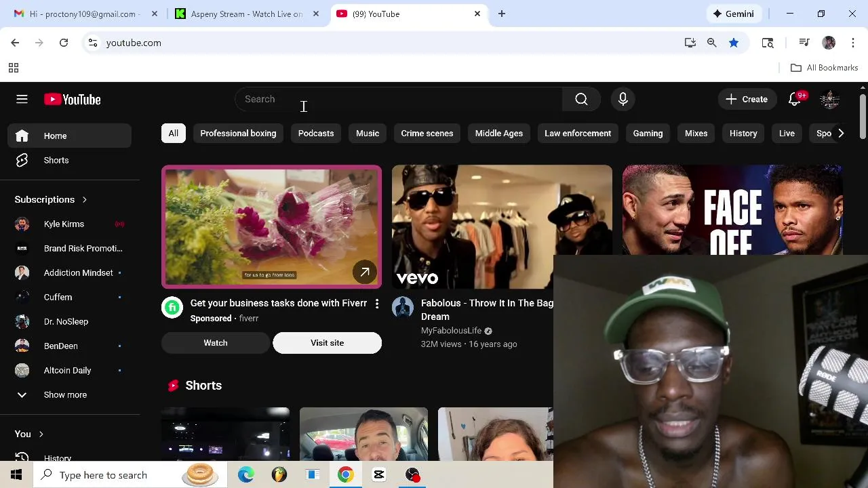Open Addiction Mindset subscription
This screenshot has height=488, width=868.
70,272
